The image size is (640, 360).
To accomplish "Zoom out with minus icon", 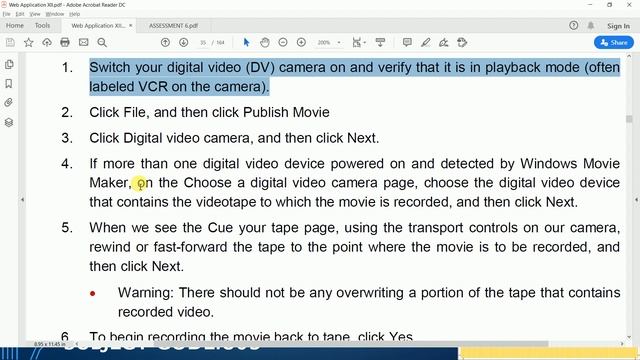I will click(283, 42).
